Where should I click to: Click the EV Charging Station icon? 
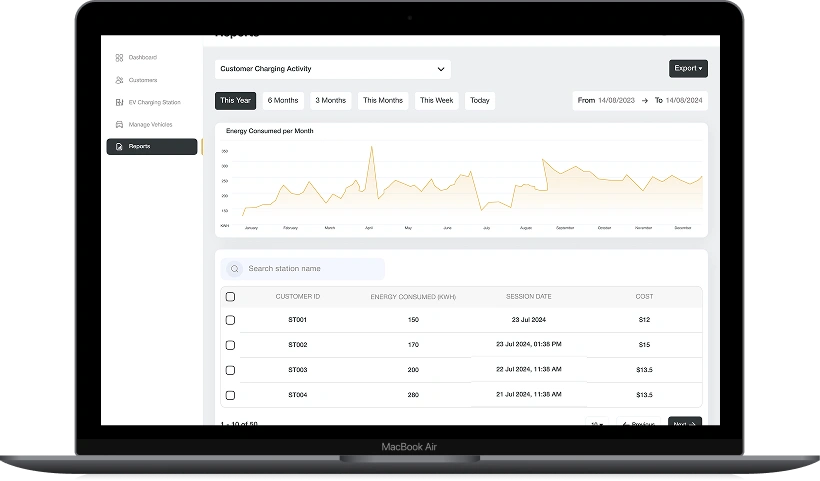[x=119, y=102]
